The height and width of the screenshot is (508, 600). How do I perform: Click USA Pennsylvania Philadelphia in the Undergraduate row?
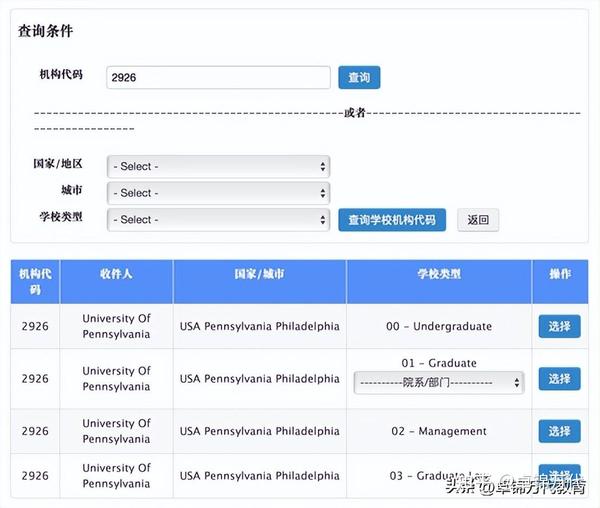click(x=259, y=326)
